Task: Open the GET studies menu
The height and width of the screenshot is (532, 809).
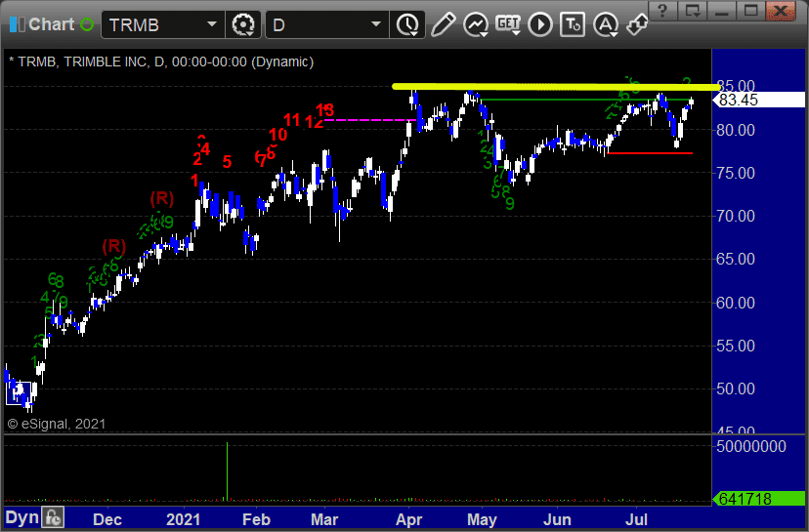Action: pyautogui.click(x=508, y=24)
